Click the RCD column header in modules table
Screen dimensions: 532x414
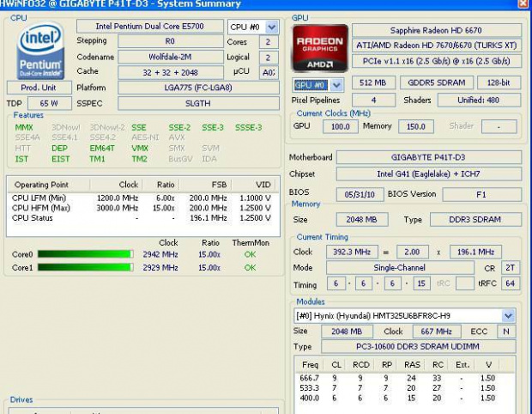[360, 365]
